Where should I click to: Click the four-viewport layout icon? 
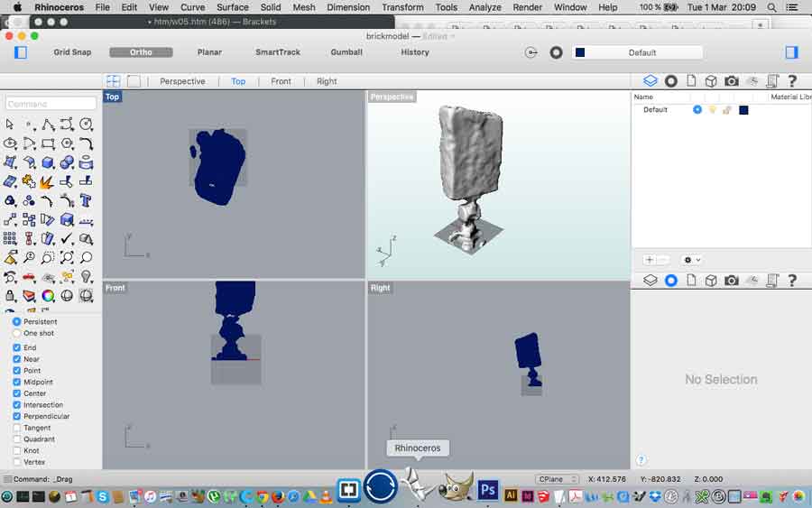coord(114,81)
